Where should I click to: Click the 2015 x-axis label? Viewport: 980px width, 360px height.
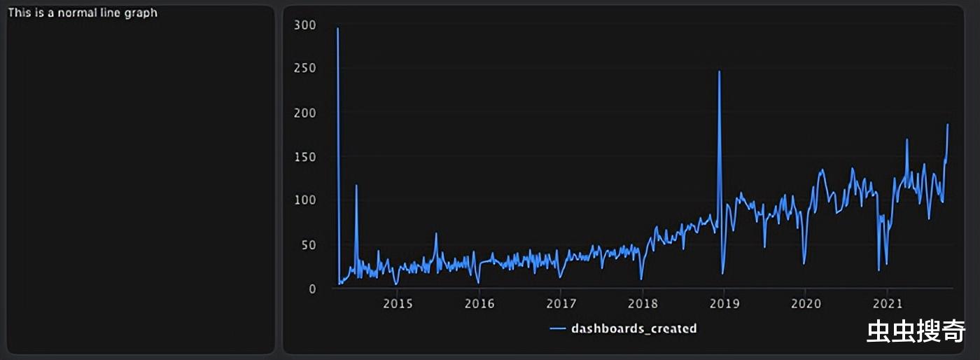click(x=398, y=304)
